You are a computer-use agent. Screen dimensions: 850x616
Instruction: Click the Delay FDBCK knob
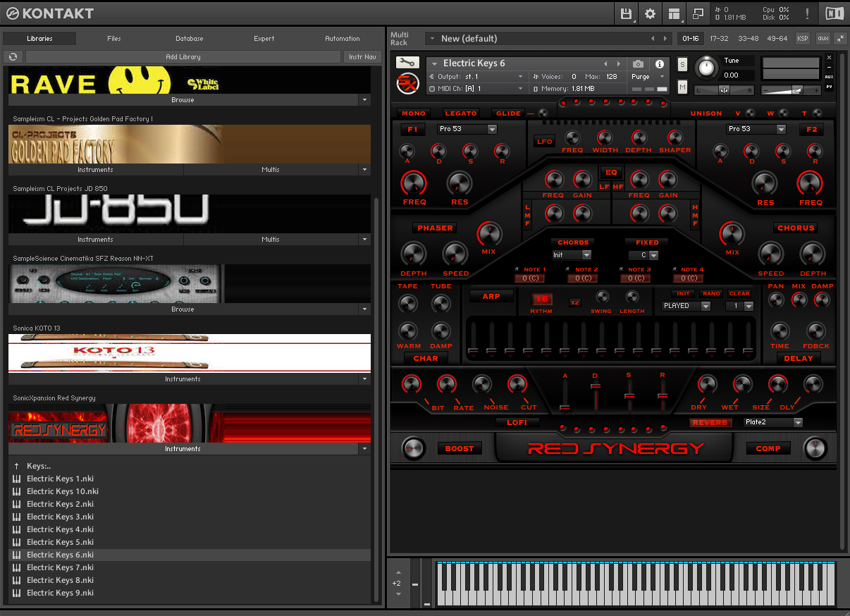coord(815,331)
